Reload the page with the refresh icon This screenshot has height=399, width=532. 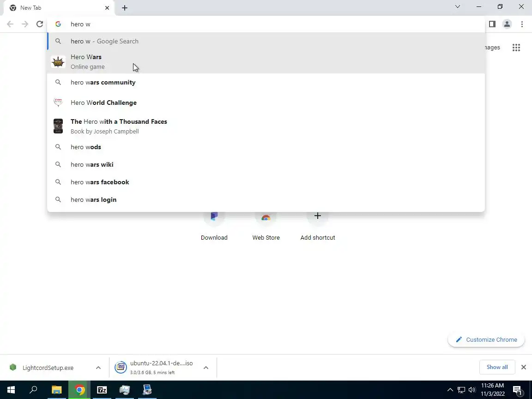click(40, 24)
